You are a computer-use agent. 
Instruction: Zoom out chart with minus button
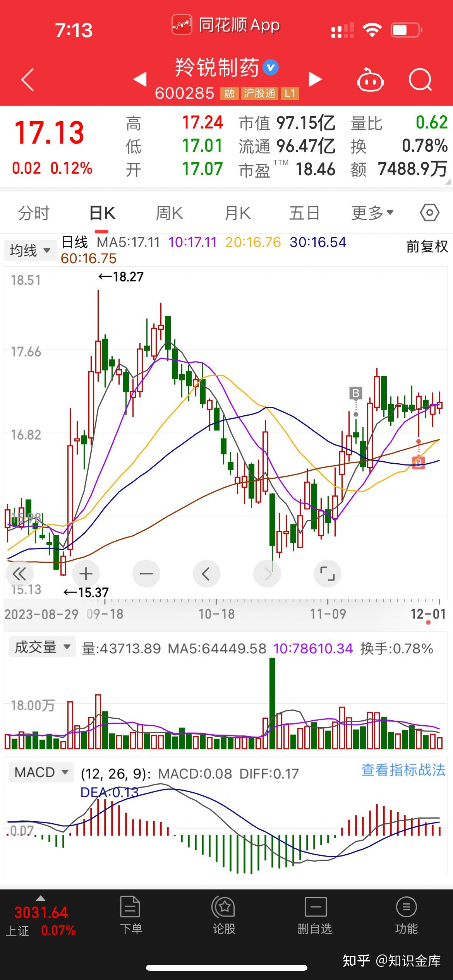pyautogui.click(x=146, y=574)
